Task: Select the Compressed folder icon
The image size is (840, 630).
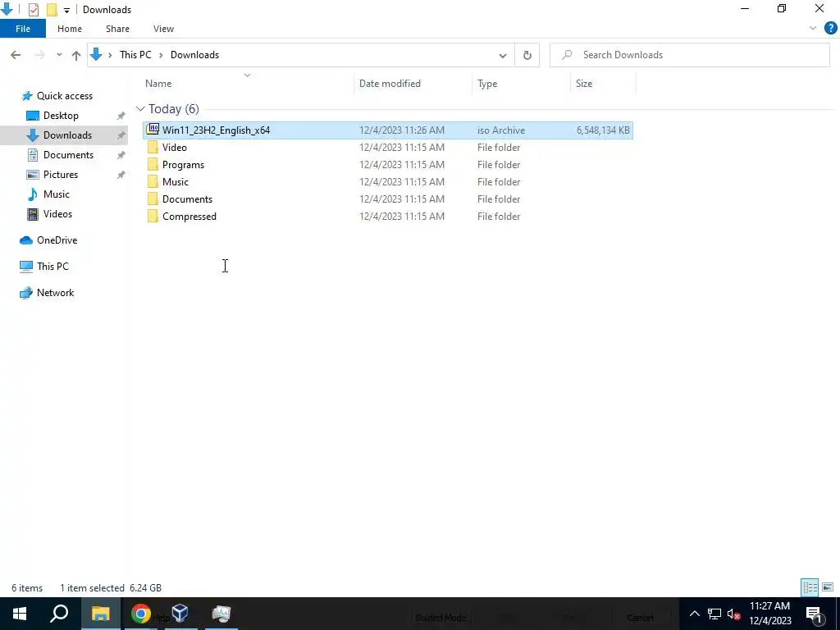Action: click(x=153, y=216)
